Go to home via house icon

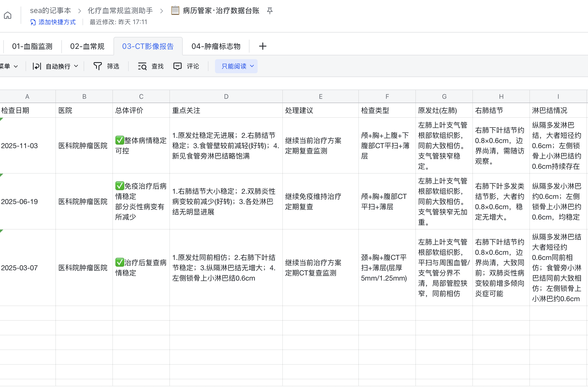8,15
